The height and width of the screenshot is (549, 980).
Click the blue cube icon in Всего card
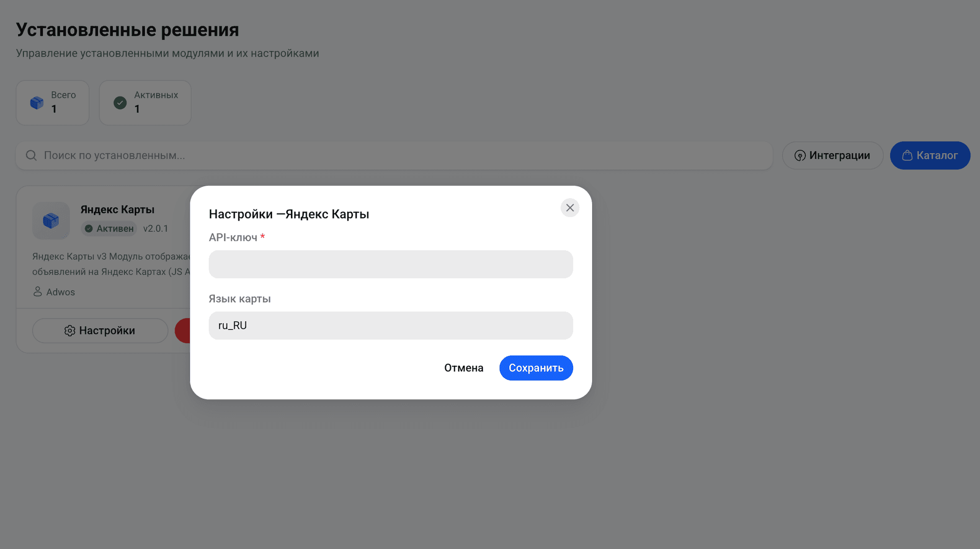pos(37,103)
